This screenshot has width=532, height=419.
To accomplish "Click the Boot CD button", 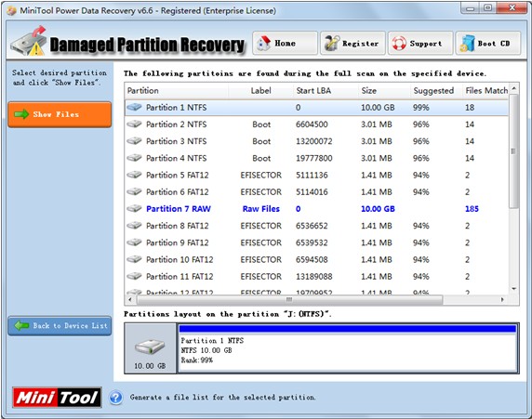I will [x=488, y=43].
